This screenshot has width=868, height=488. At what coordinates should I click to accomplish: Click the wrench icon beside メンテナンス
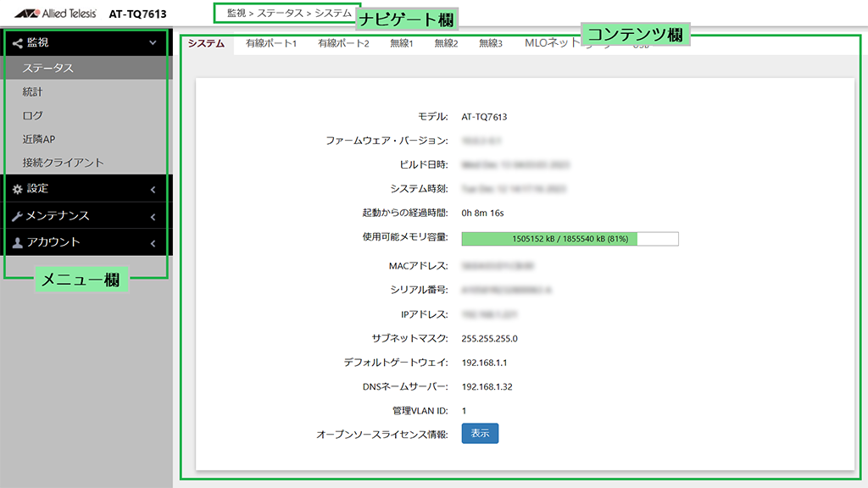[17, 216]
